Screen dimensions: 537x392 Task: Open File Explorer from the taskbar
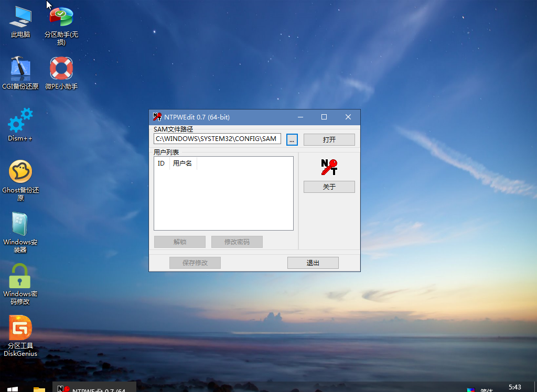coord(39,388)
